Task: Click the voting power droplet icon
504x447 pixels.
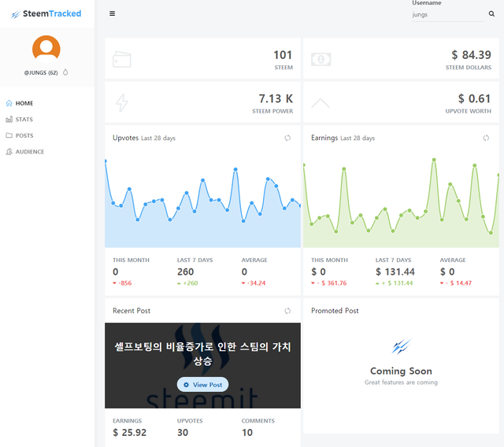Action: pos(65,72)
